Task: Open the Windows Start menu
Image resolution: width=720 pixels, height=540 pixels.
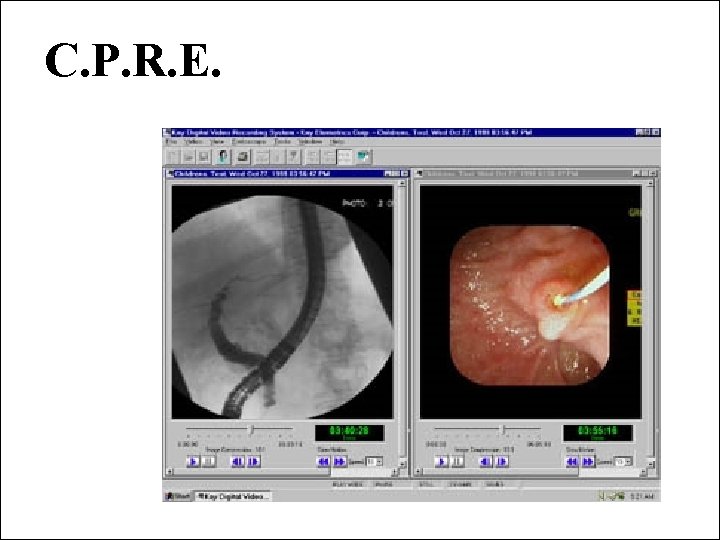Action: click(178, 496)
